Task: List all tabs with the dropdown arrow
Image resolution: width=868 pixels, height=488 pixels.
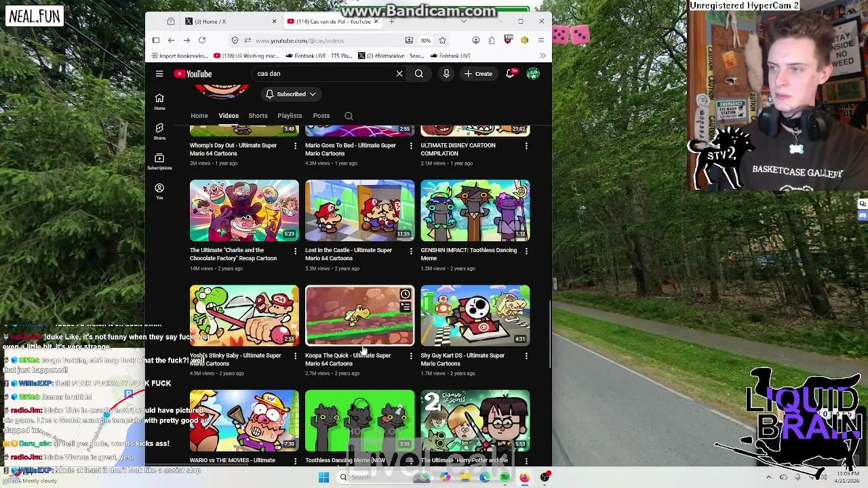Action: [463, 22]
